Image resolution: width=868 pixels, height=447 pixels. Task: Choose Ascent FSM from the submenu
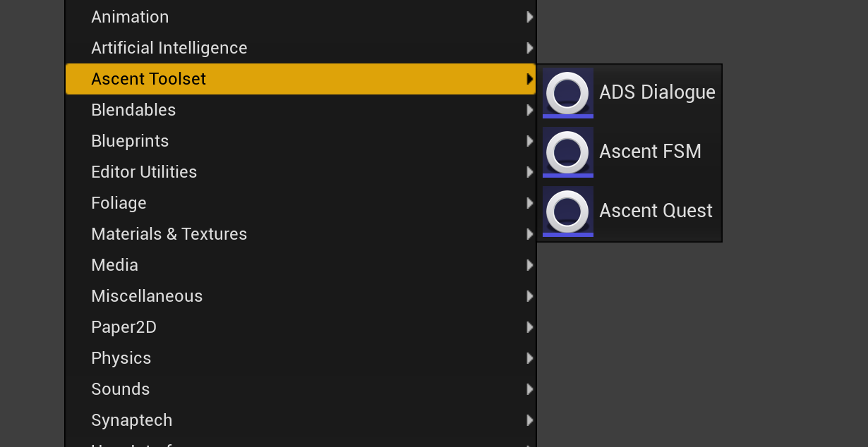[x=650, y=152]
